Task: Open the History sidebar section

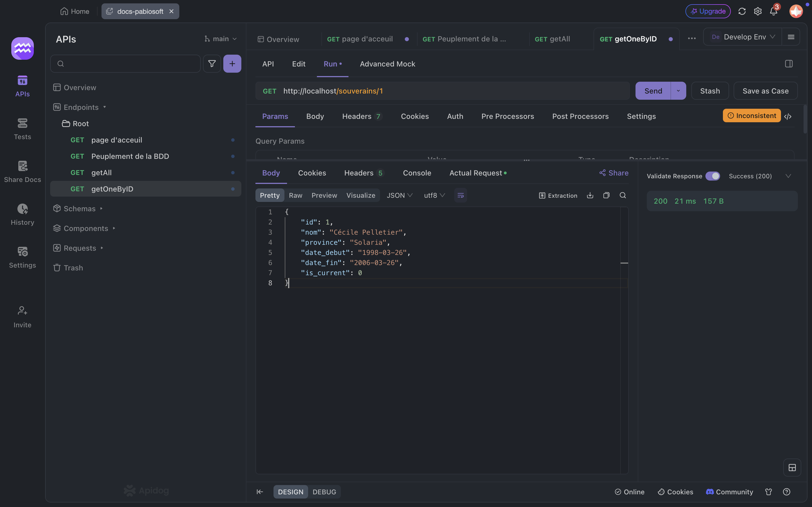Action: [23, 215]
